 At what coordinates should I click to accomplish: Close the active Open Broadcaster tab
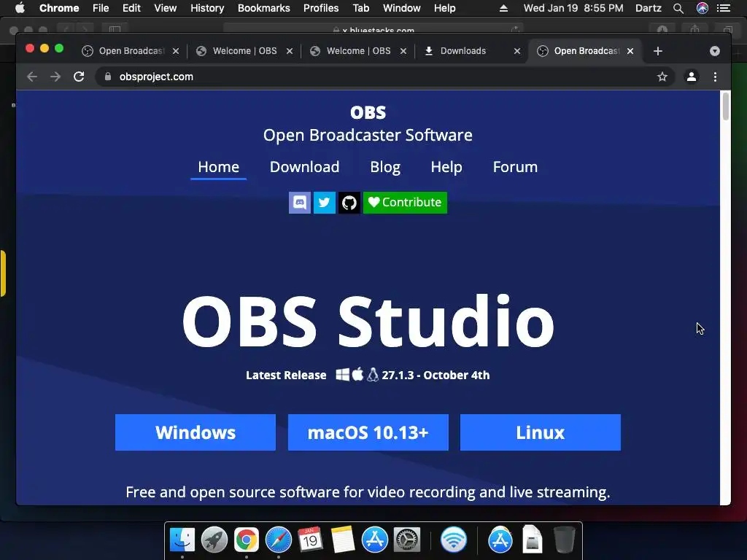click(630, 51)
